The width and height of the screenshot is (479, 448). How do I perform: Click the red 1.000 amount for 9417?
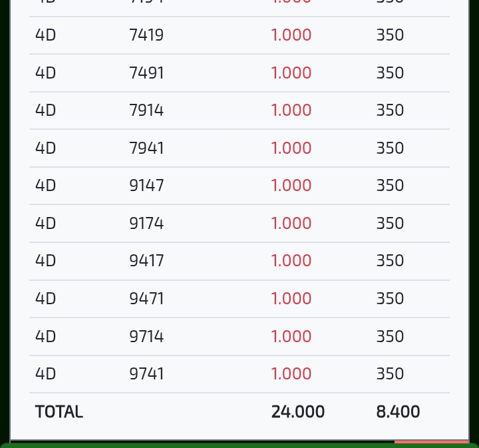point(291,261)
